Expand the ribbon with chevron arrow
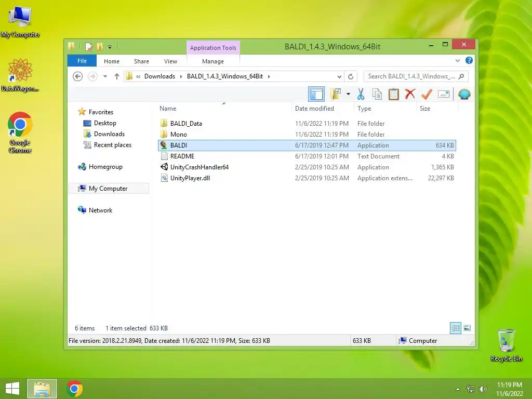This screenshot has width=532, height=399. tap(457, 61)
